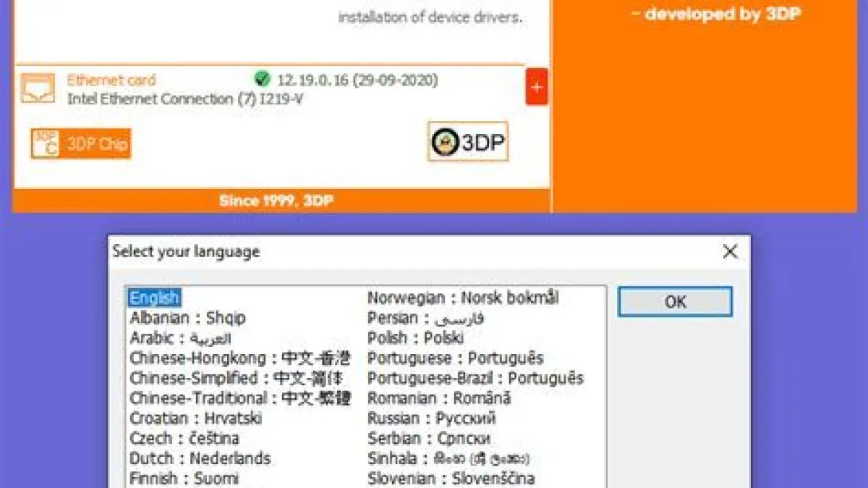Choose Portuguese-Brazil language option

click(x=475, y=378)
